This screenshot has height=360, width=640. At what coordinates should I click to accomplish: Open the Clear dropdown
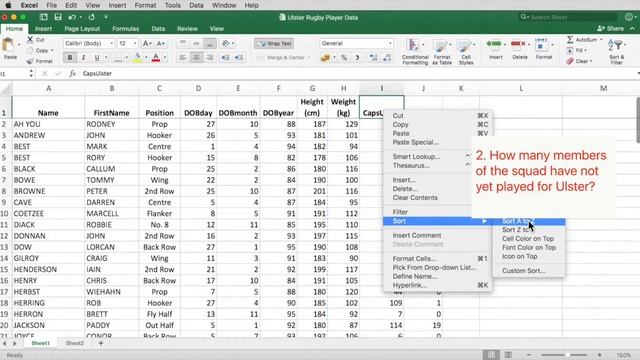(579, 61)
